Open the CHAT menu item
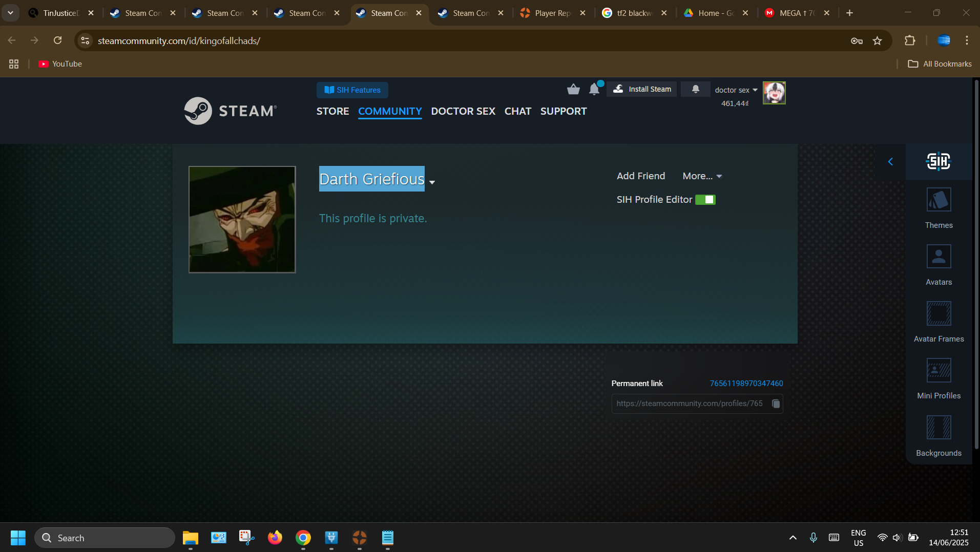This screenshot has height=552, width=980. click(518, 111)
